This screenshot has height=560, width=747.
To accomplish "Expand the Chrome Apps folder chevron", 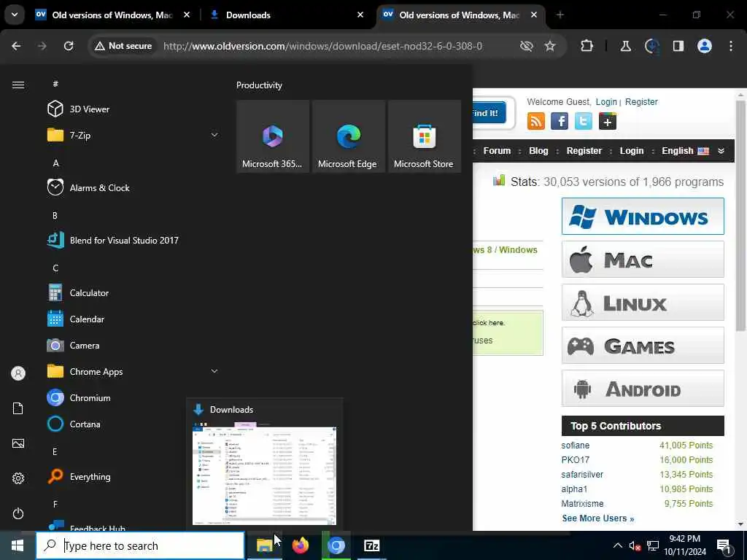I will click(x=214, y=371).
